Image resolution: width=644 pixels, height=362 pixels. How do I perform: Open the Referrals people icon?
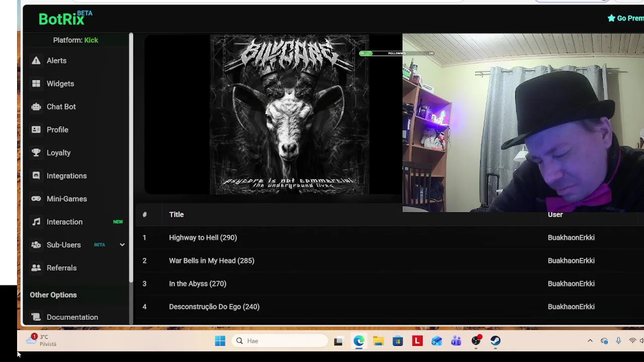point(36,268)
